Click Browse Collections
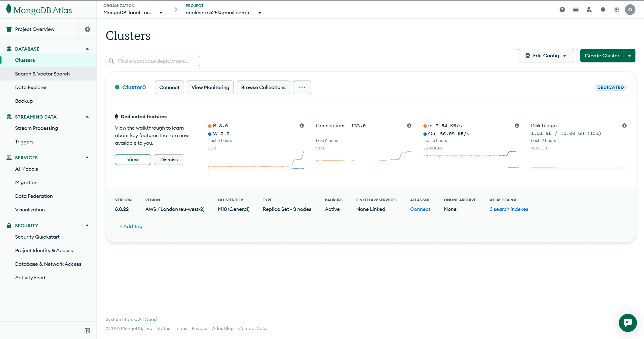Screen dimensions: 644x339 point(263,87)
